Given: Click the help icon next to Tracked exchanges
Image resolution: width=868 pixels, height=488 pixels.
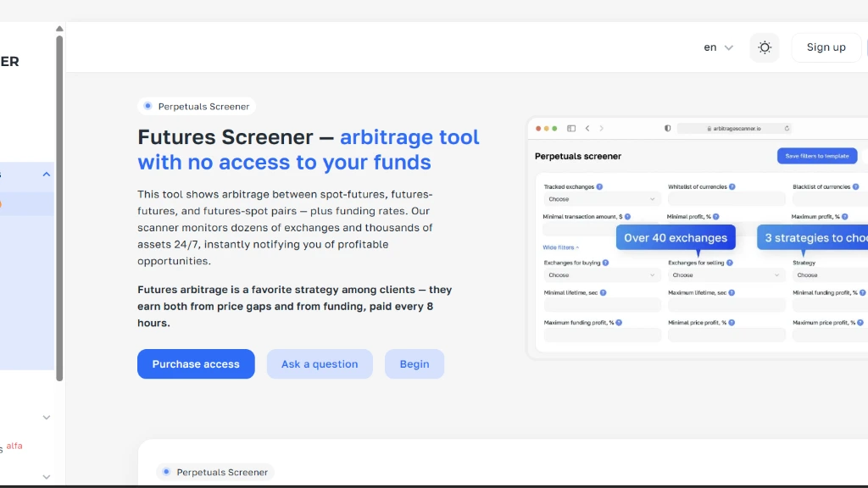Looking at the screenshot, I should (x=599, y=187).
